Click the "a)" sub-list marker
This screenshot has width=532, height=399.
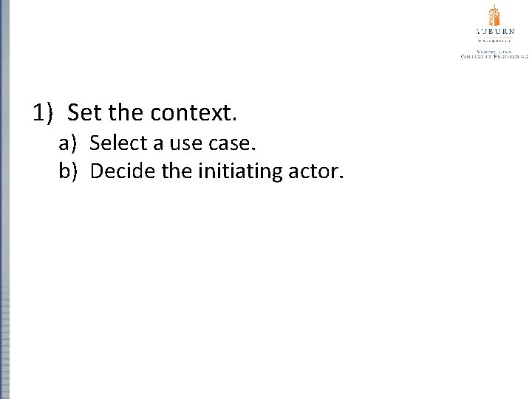[69, 143]
